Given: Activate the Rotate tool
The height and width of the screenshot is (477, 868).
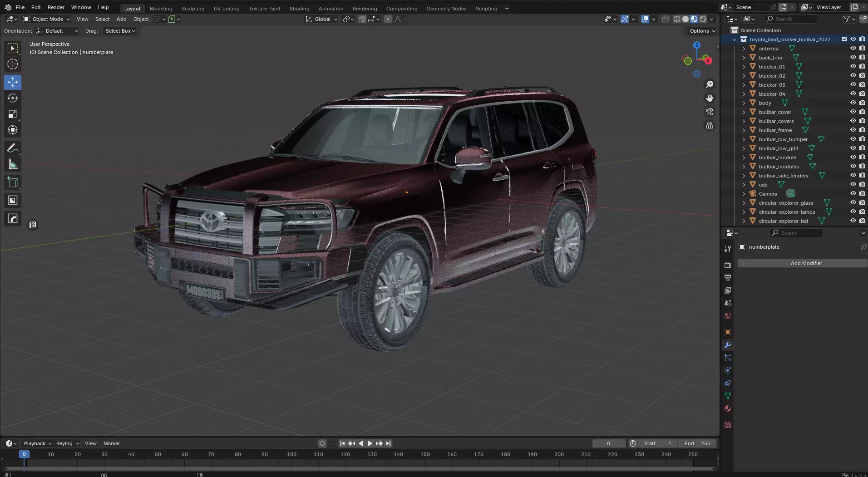Looking at the screenshot, I should tap(13, 98).
